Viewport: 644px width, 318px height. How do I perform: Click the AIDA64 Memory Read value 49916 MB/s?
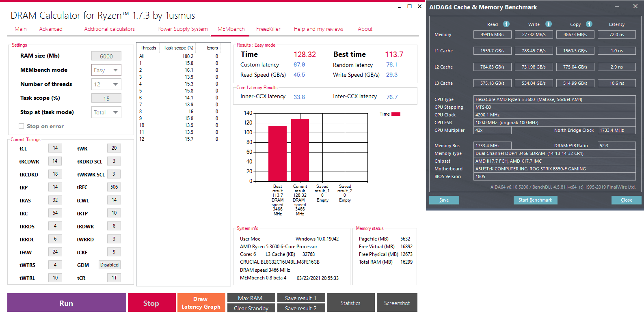[x=493, y=34]
